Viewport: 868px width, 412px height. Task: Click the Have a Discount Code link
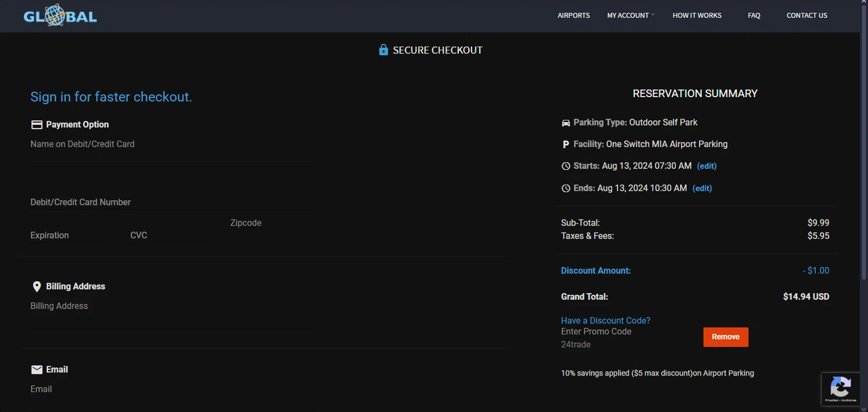coord(605,321)
